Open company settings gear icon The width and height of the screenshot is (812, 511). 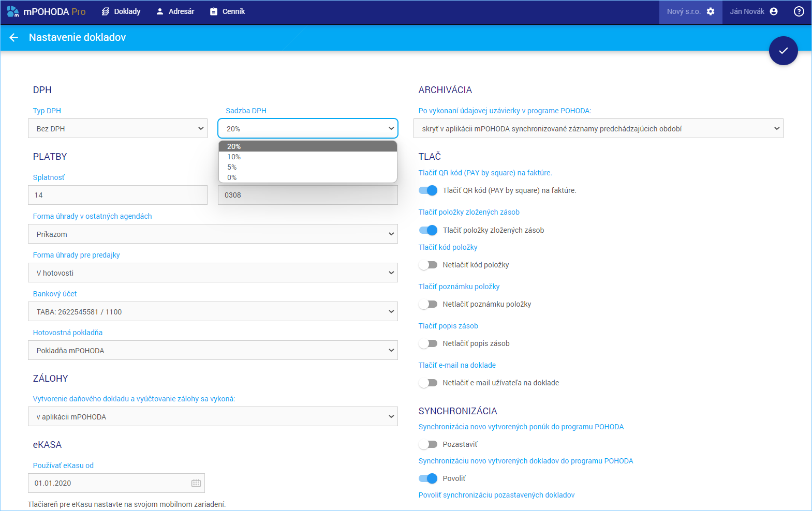(x=711, y=11)
